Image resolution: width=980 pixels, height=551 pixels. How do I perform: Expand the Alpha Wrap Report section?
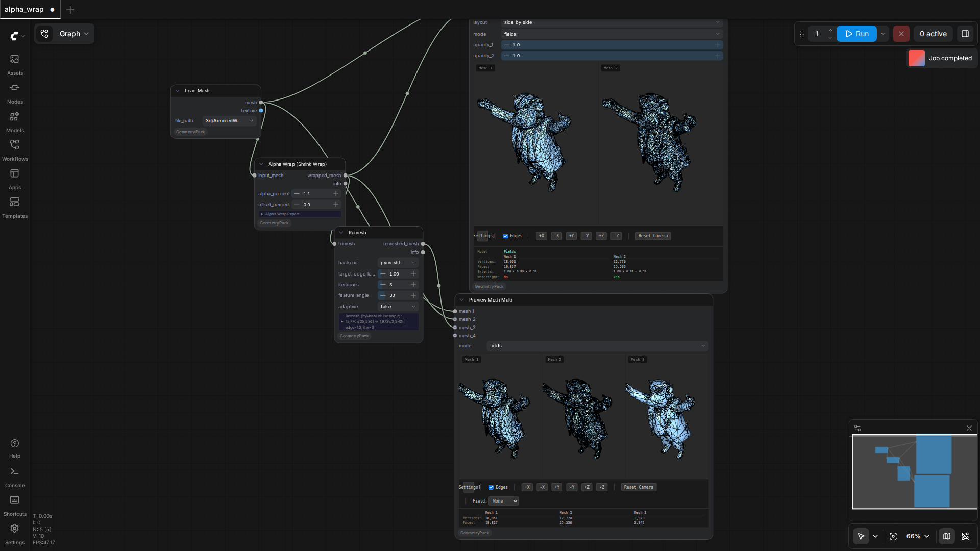tap(300, 214)
